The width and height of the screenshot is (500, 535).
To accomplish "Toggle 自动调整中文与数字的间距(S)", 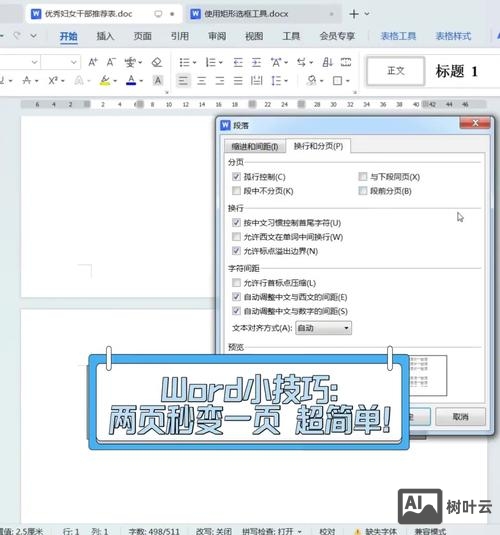I will [236, 311].
